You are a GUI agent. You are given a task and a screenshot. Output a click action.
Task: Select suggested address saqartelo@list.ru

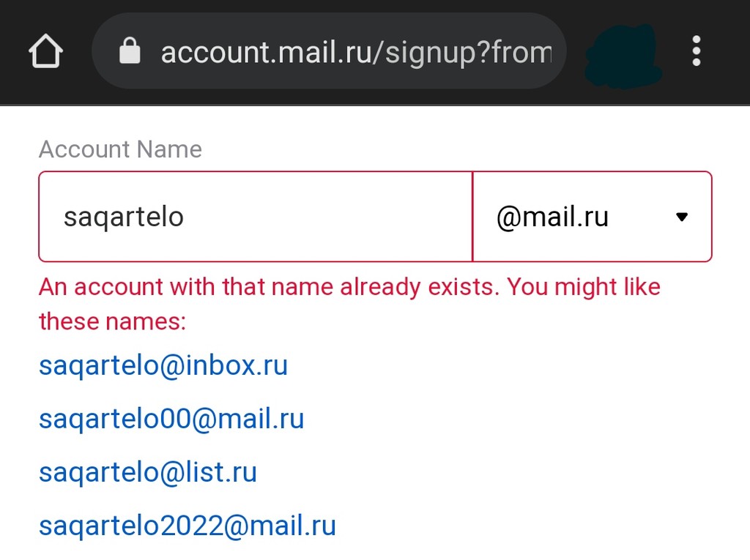click(147, 472)
